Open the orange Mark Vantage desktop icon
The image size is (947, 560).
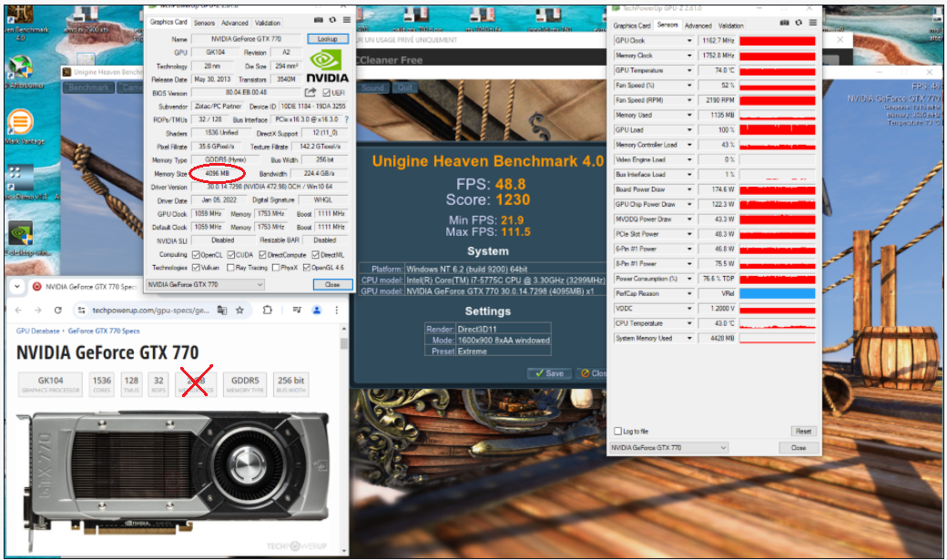pos(20,122)
